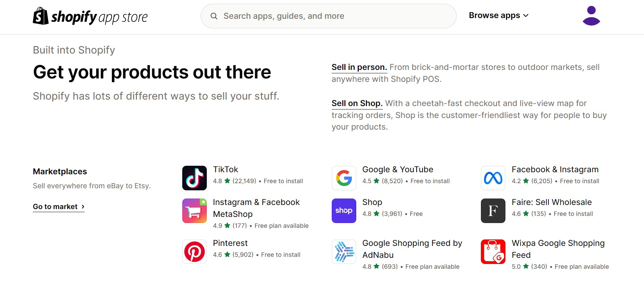Open the Instagram & Facebook MetaShop icon
The height and width of the screenshot is (294, 644).
pyautogui.click(x=194, y=210)
